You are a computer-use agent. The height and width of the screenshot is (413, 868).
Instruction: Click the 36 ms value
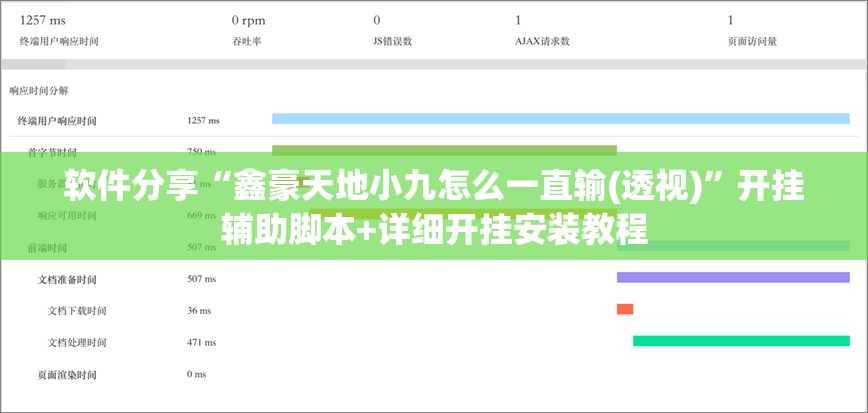coord(199,311)
